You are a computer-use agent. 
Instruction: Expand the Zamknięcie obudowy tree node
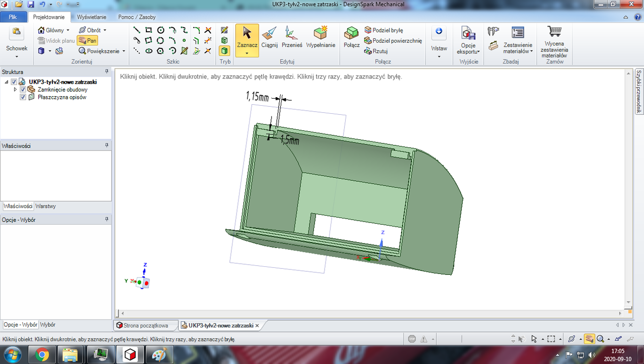(x=15, y=89)
